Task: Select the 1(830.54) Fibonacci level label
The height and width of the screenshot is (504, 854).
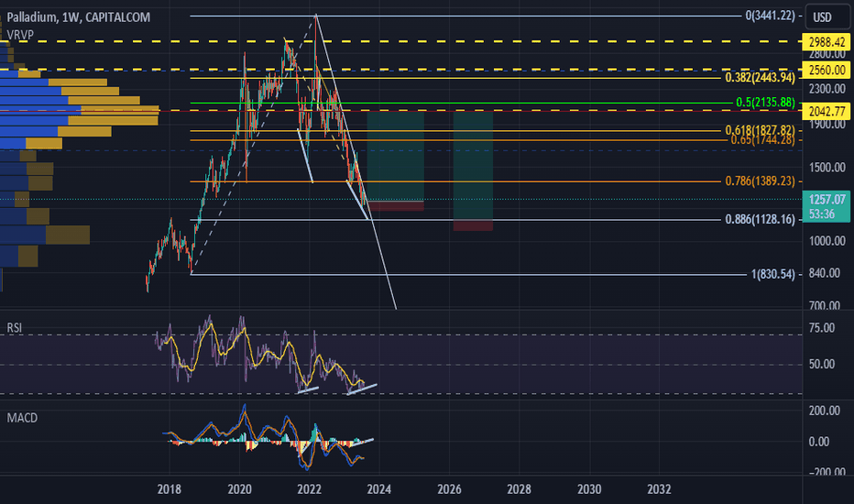Action: pyautogui.click(x=772, y=274)
